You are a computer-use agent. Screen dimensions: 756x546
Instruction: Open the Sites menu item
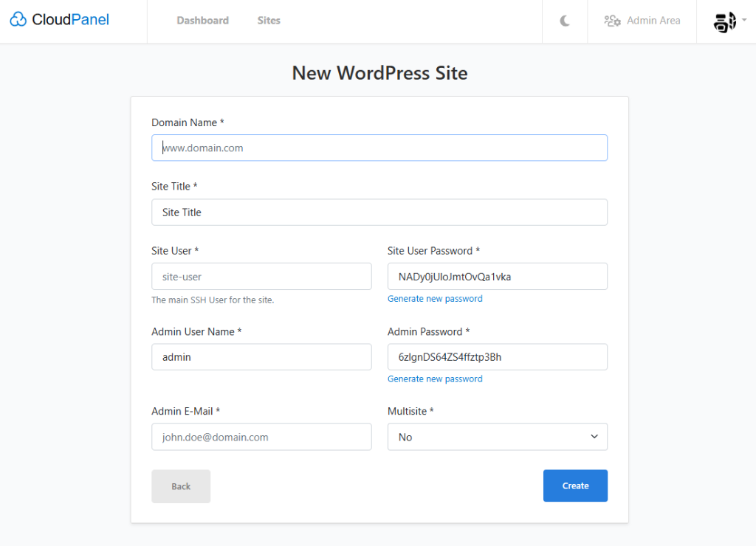268,20
